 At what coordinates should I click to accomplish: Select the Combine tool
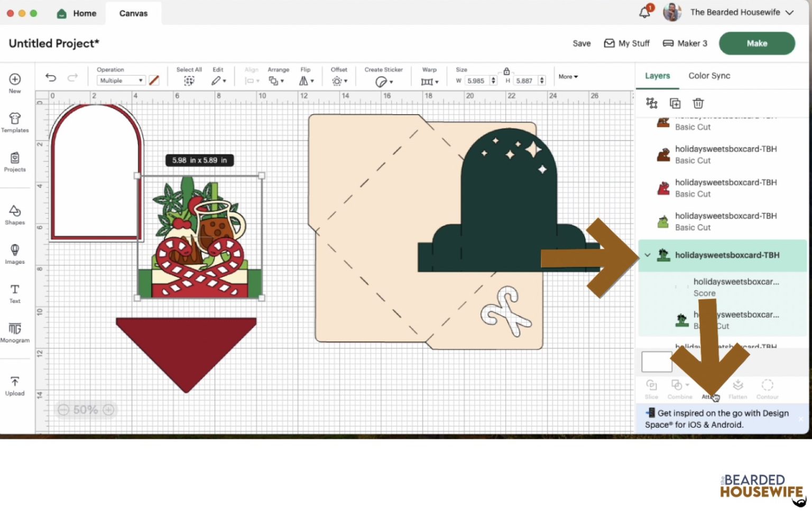(x=677, y=390)
